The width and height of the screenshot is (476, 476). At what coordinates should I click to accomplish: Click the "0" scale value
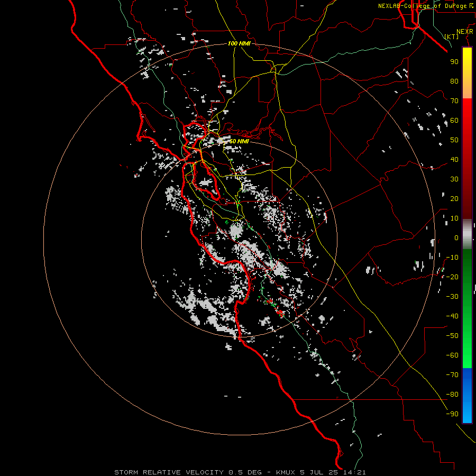click(456, 238)
